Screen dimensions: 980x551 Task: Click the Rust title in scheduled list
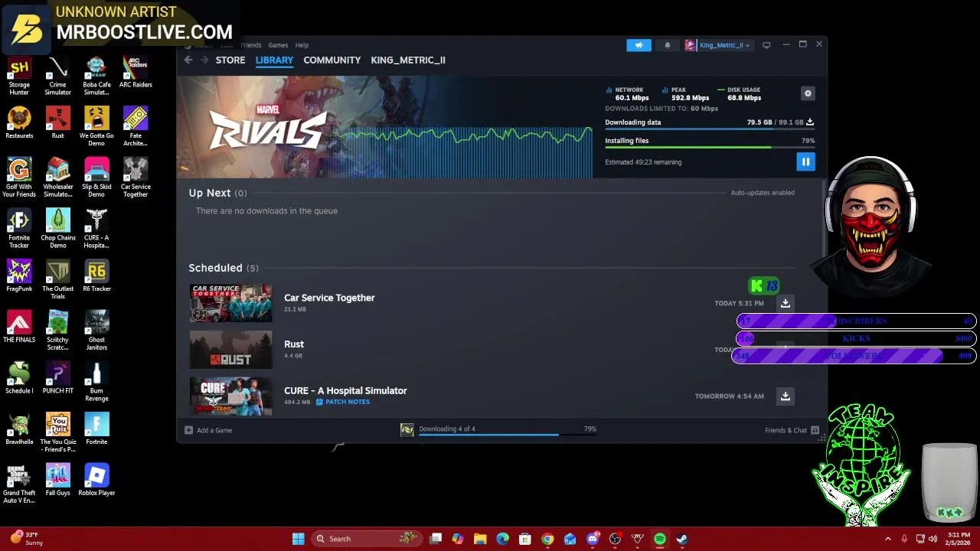[x=294, y=344]
